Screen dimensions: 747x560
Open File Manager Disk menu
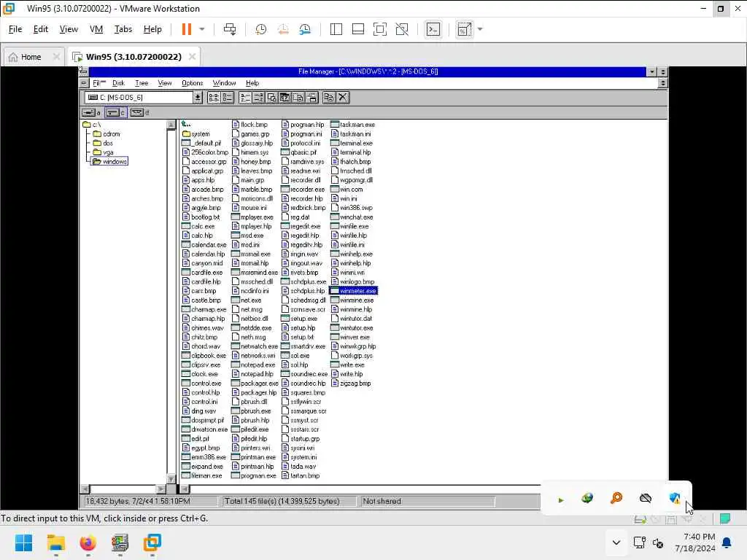click(x=118, y=83)
